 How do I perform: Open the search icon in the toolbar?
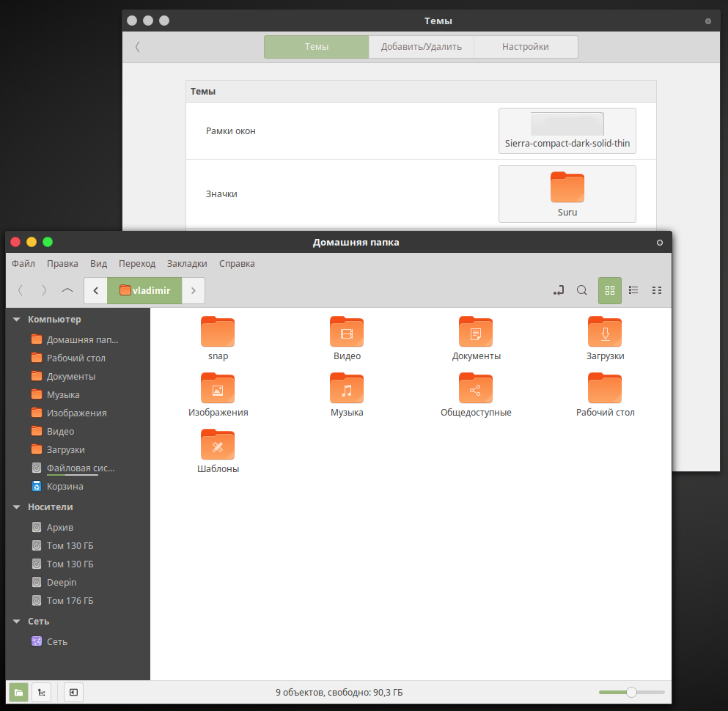click(581, 290)
